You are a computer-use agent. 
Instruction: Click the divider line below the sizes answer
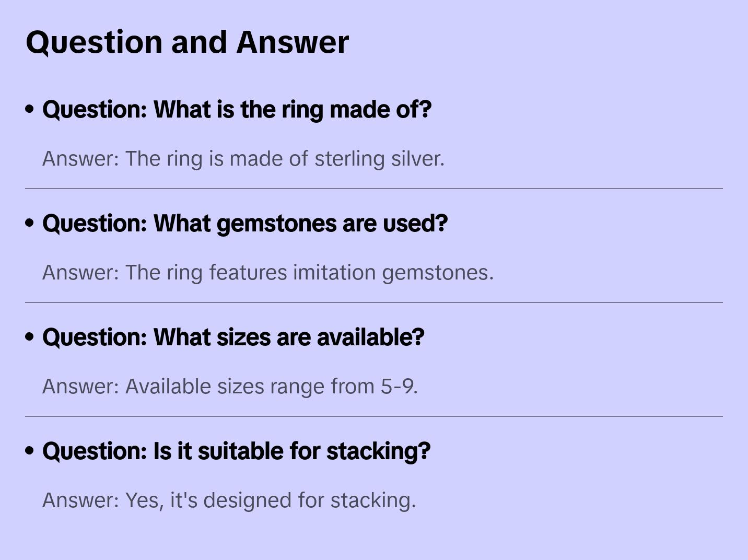tap(374, 416)
